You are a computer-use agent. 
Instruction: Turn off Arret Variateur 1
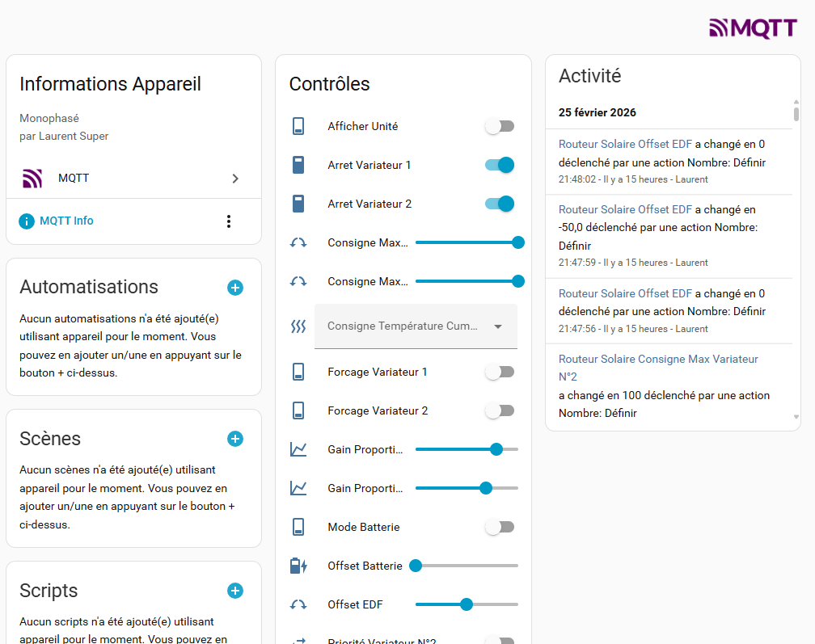click(x=500, y=165)
